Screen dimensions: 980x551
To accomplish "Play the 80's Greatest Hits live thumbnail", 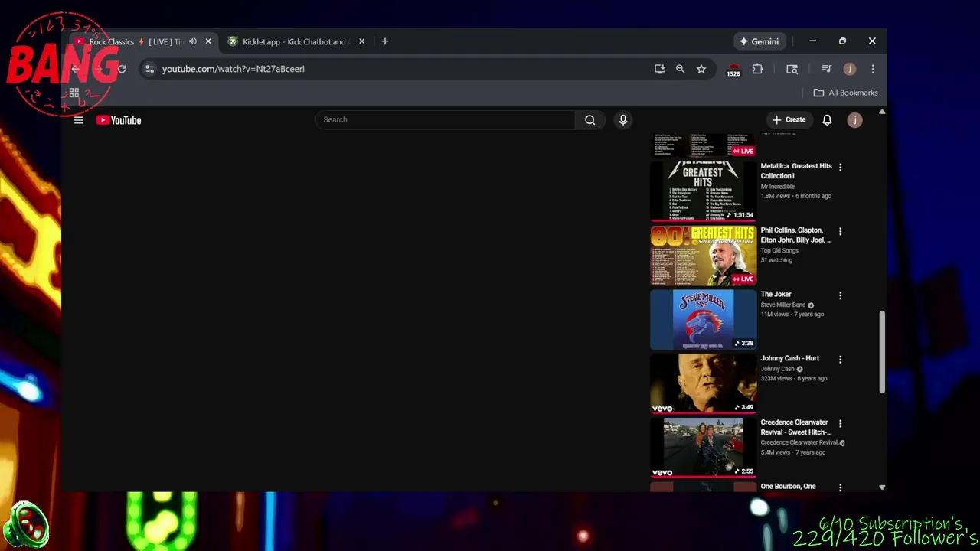I will coord(703,255).
